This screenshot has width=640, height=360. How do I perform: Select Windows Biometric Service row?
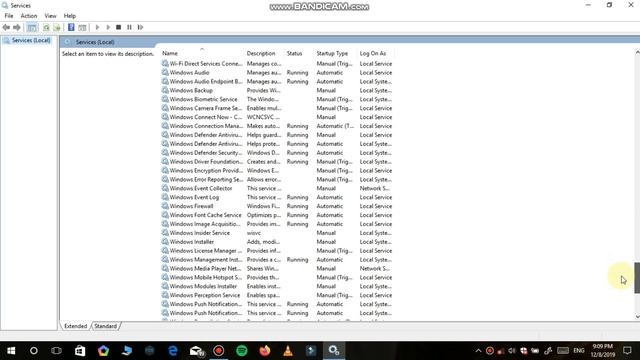tap(277, 99)
